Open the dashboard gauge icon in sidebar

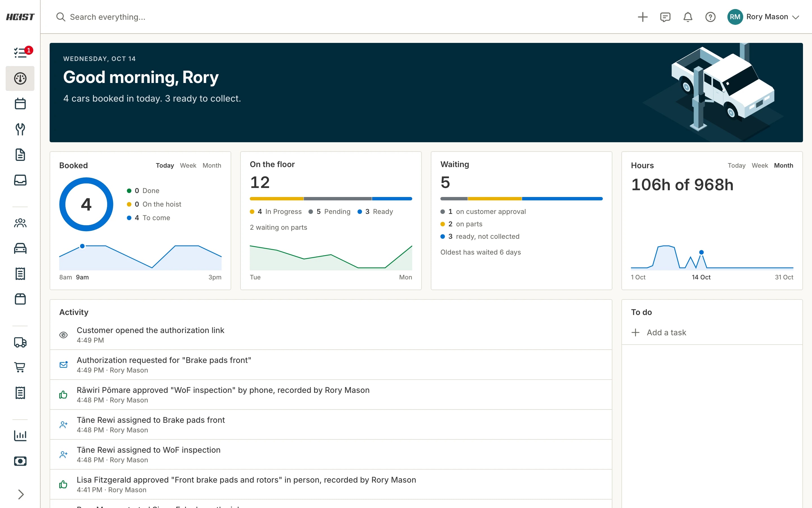[20, 78]
